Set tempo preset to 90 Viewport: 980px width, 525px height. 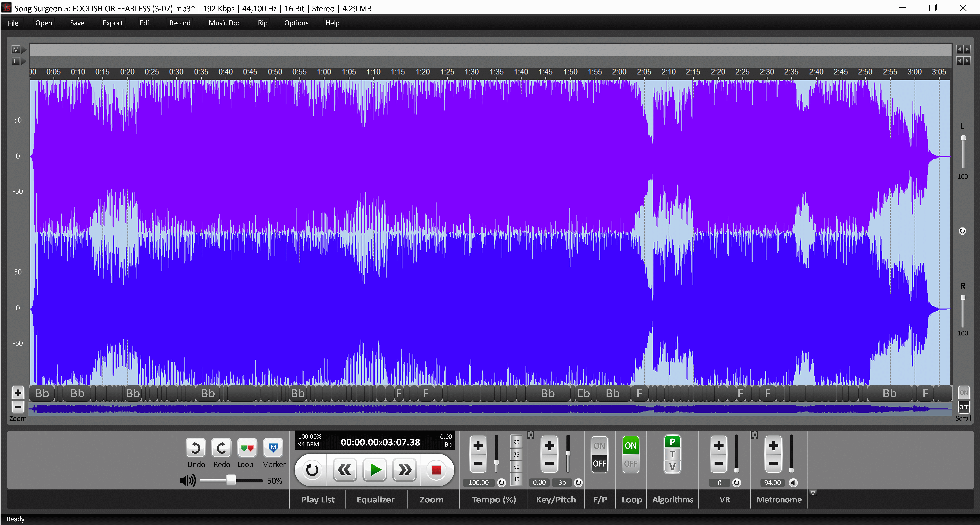tap(516, 442)
